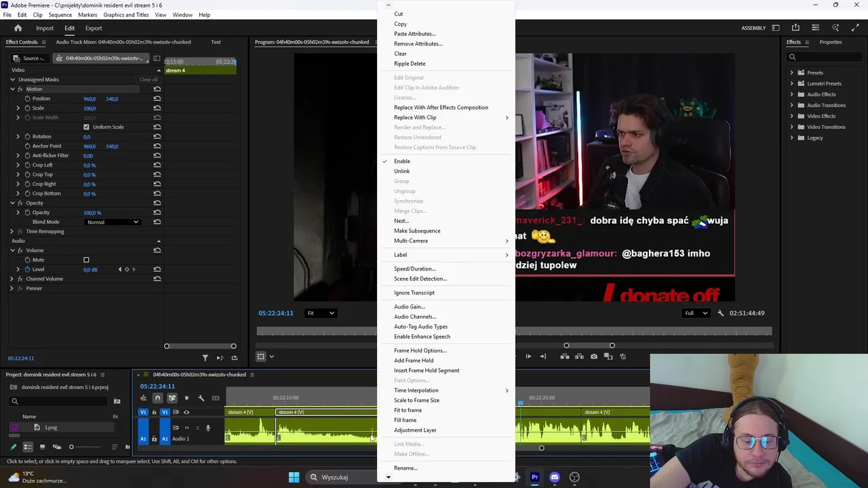This screenshot has height=488, width=868.
Task: Click the Text panel tab
Action: [x=216, y=42]
